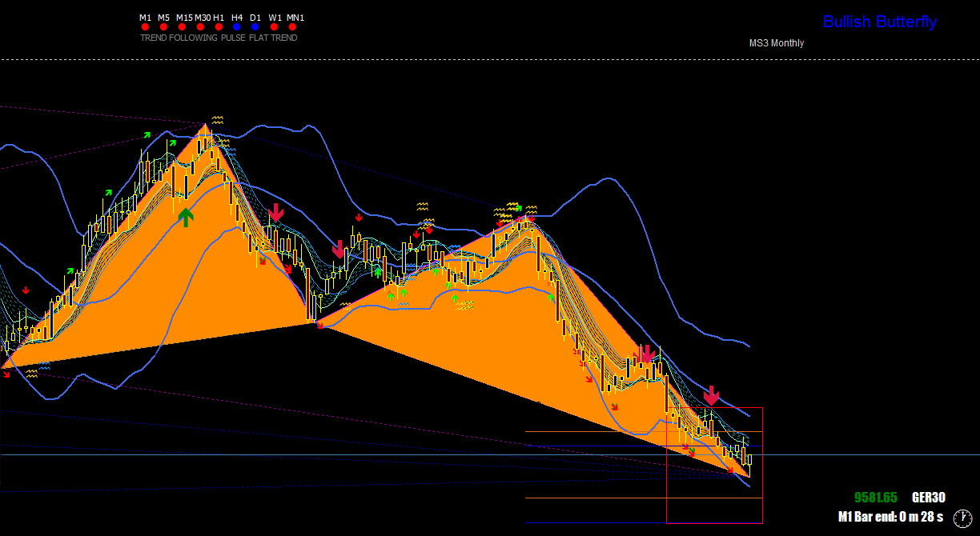Click the MS3 Monthly label
Screen dimensions: 980x536
pos(777,43)
